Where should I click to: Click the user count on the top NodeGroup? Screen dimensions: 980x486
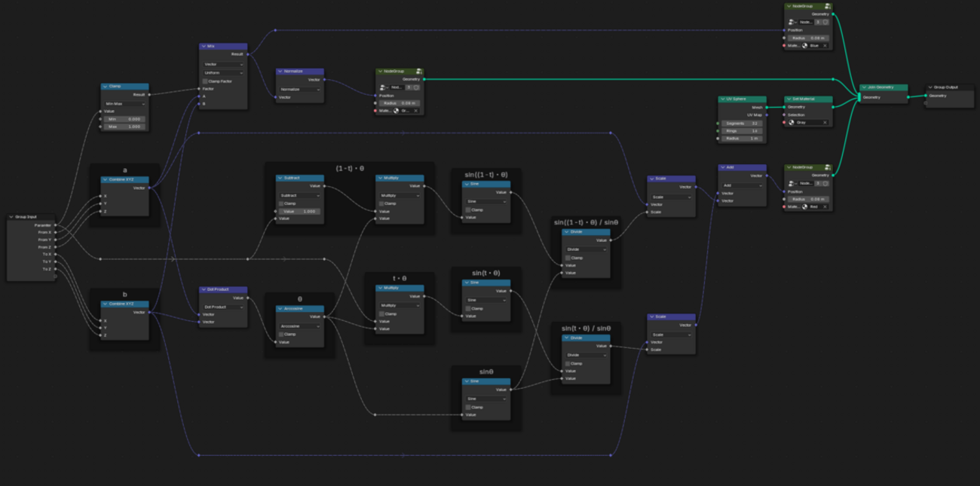click(x=817, y=22)
